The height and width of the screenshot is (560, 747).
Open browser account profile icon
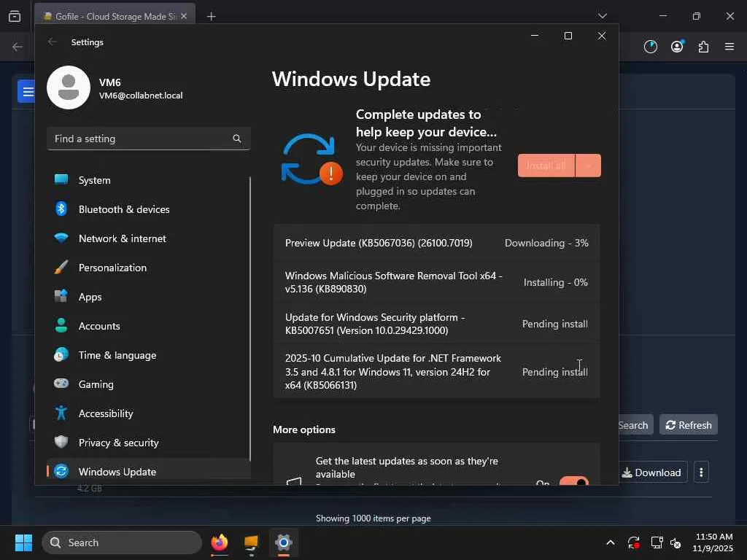677,46
